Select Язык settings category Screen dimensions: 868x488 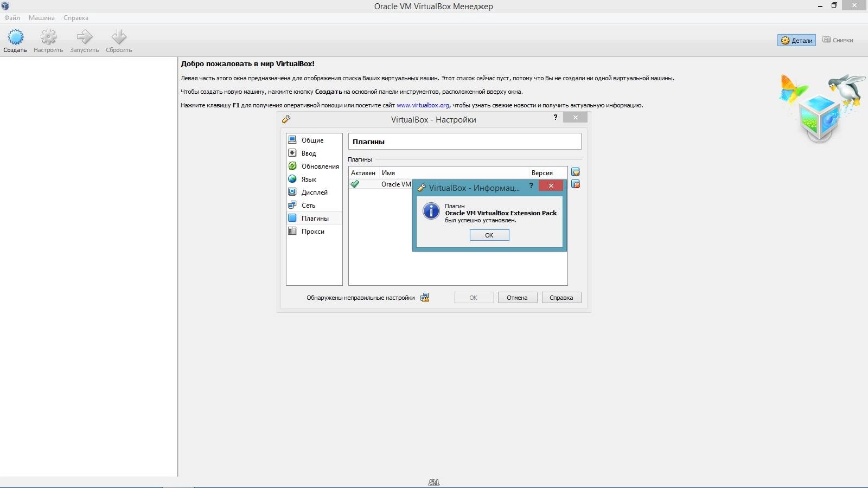(x=314, y=179)
